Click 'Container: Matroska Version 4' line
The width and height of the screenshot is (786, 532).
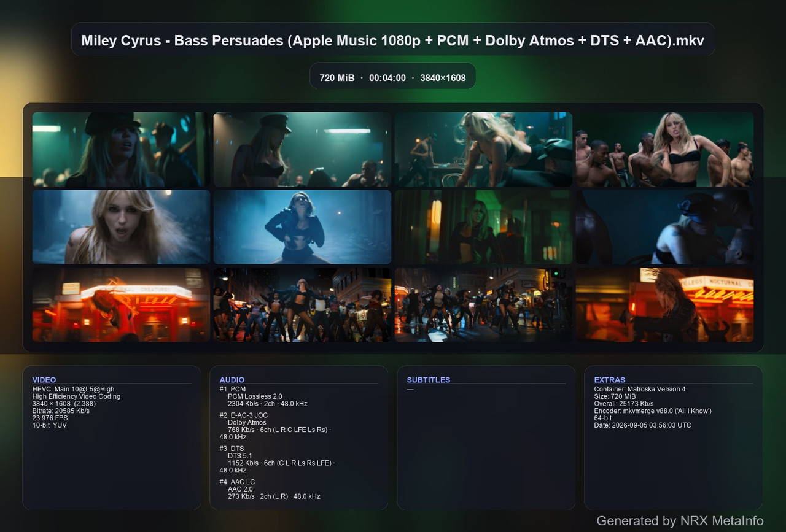[x=640, y=389]
